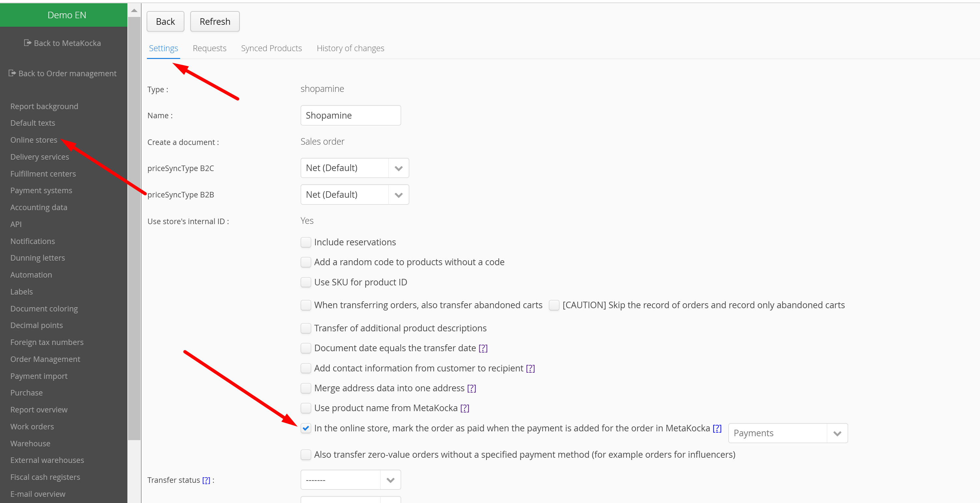Open Online stores in sidebar
The height and width of the screenshot is (503, 980).
pyautogui.click(x=34, y=140)
